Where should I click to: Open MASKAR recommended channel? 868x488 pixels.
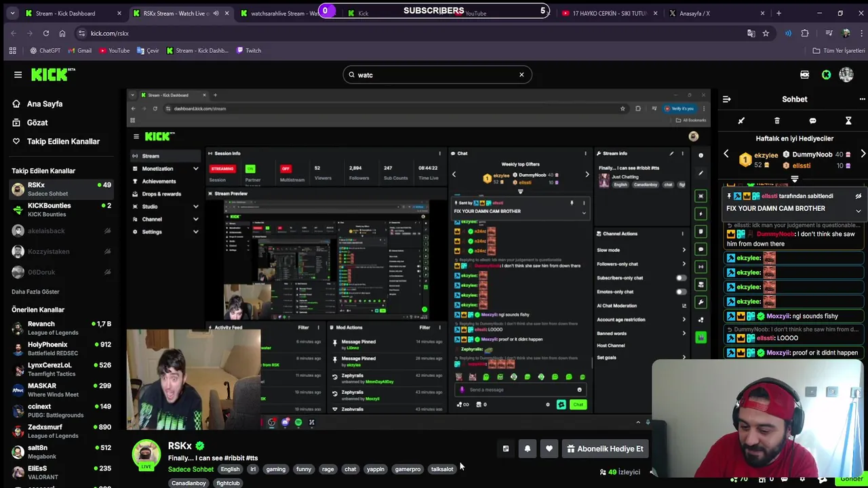pos(61,390)
